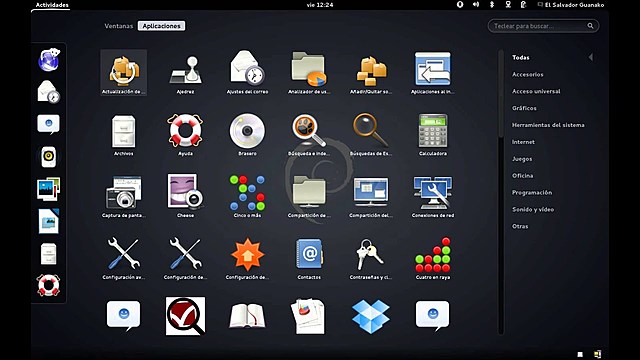This screenshot has height=360, width=640.
Task: Filter by Sonido y vídeo category
Action: pos(533,209)
